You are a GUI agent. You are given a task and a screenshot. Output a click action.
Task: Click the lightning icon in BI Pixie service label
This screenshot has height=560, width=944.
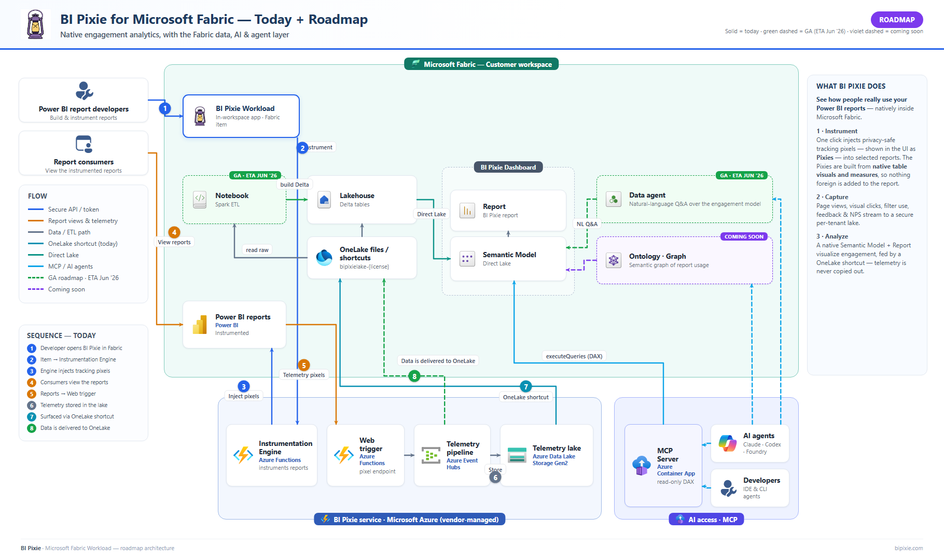point(325,519)
